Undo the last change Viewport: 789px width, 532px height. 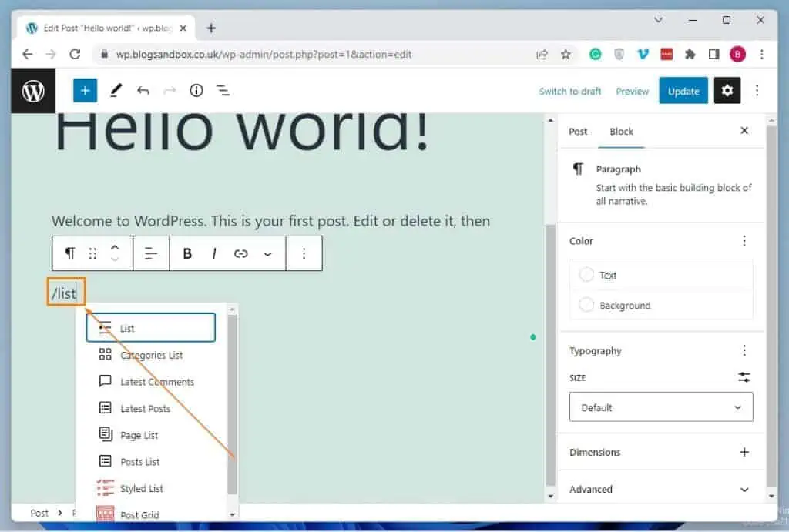pos(143,90)
